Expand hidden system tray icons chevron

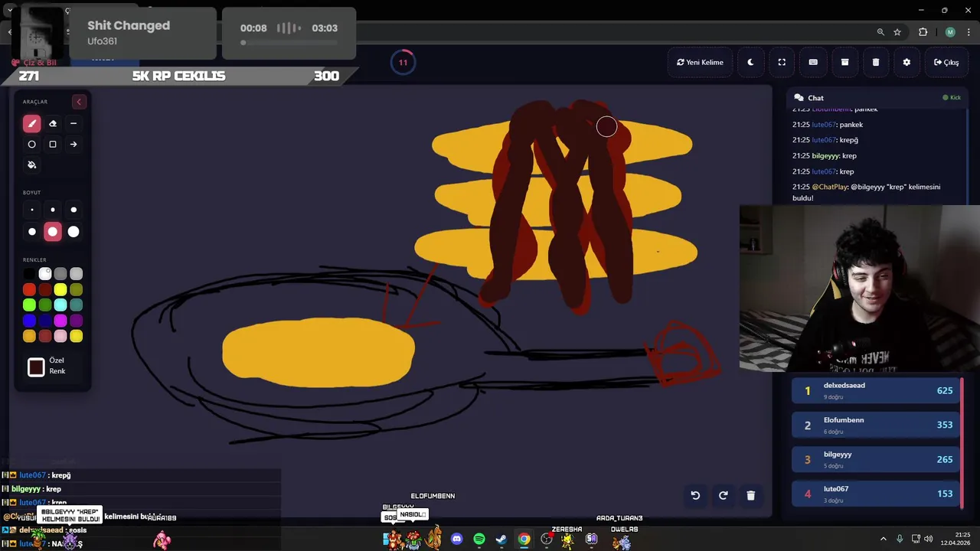pos(883,539)
